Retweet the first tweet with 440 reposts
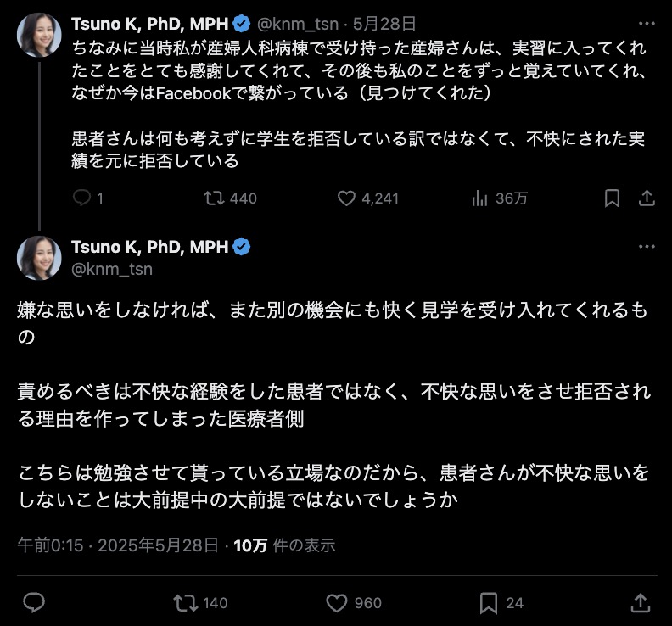The width and height of the screenshot is (672, 626). [214, 198]
